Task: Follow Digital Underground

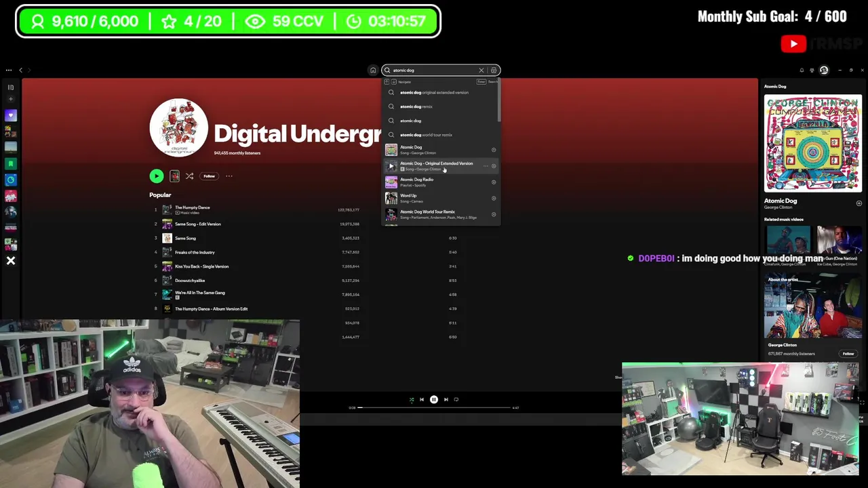Action: pos(209,176)
